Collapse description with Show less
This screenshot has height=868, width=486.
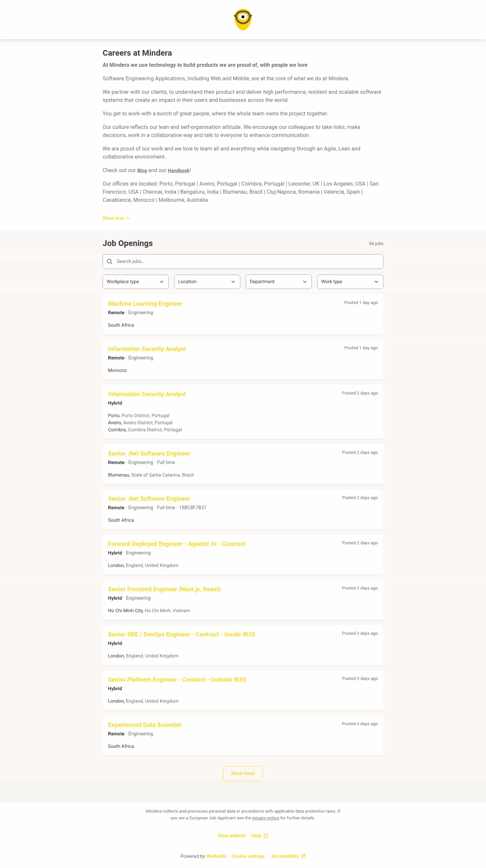click(x=116, y=218)
